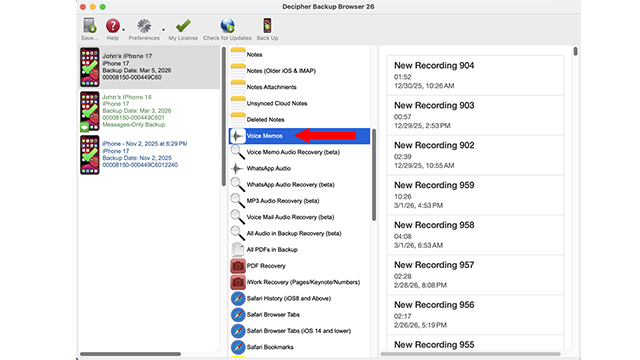Open Notes (Older iOS & IMAP) icon

[238, 71]
